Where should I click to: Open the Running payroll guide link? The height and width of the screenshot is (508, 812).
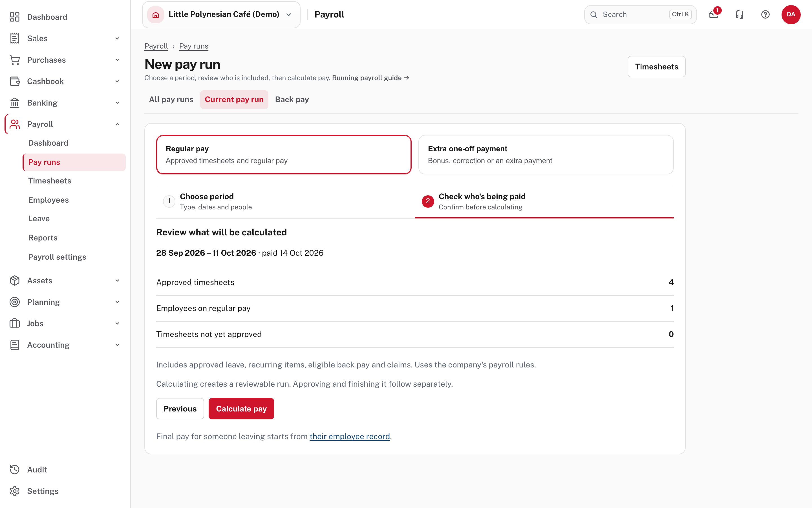tap(370, 78)
